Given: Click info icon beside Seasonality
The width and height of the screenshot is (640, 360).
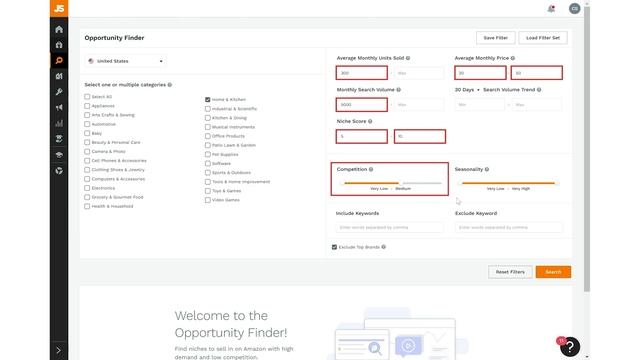Looking at the screenshot, I should click(487, 169).
